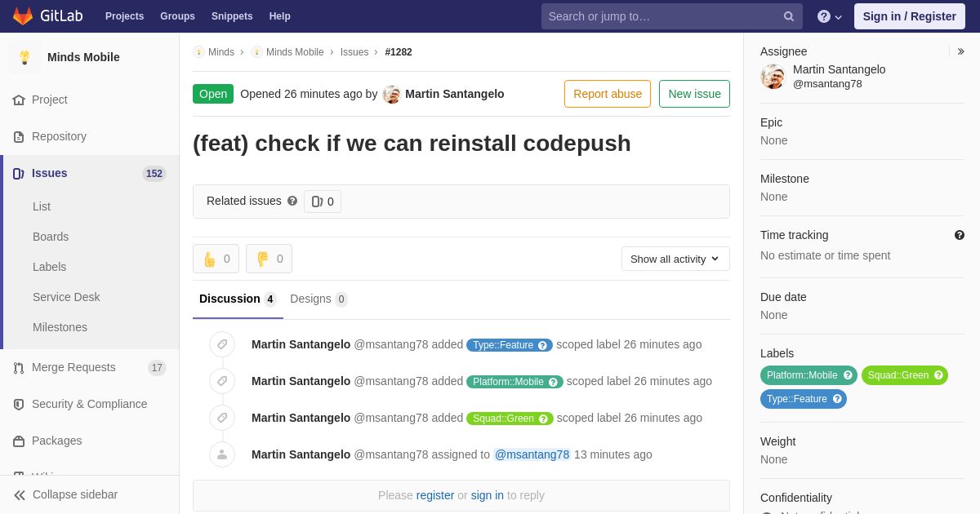This screenshot has width=980, height=514.
Task: Click the Security & Compliance shield icon
Action: [x=19, y=404]
